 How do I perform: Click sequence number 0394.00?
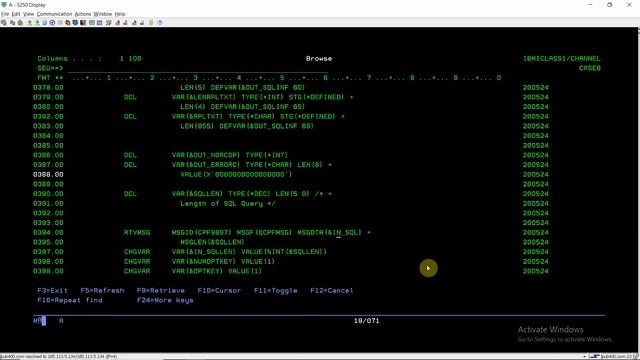pos(48,233)
